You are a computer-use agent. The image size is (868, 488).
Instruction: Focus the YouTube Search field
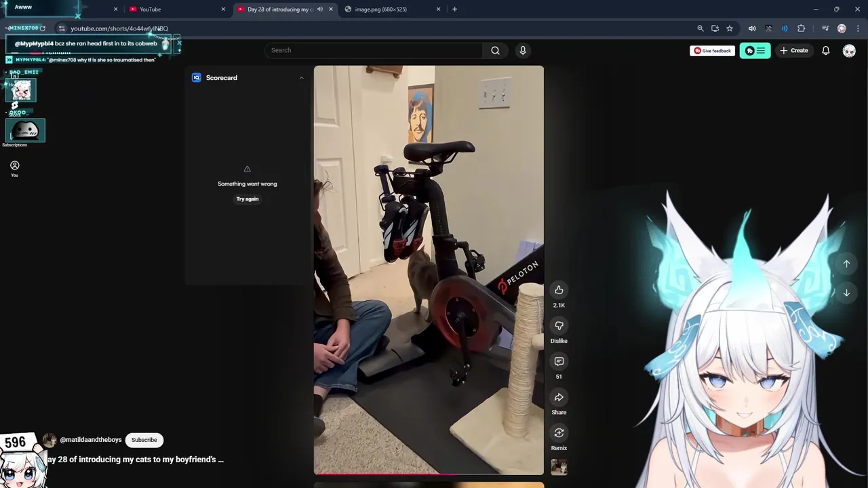click(x=374, y=50)
